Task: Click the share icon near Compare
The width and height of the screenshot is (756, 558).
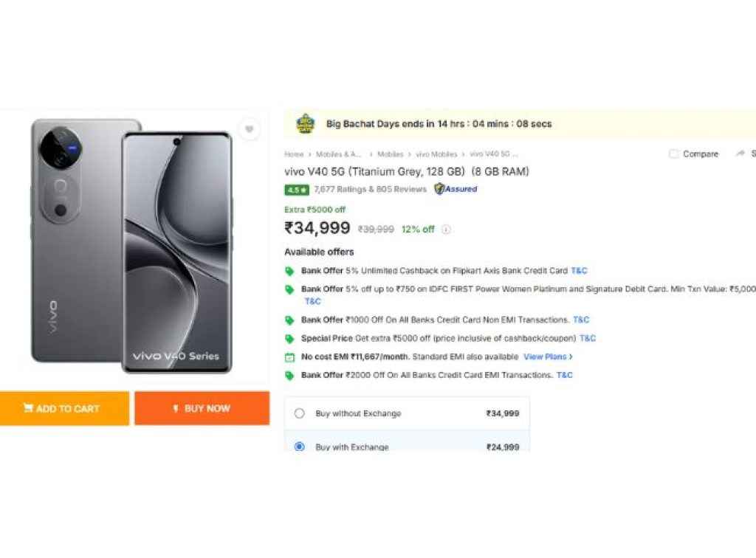Action: coord(740,154)
